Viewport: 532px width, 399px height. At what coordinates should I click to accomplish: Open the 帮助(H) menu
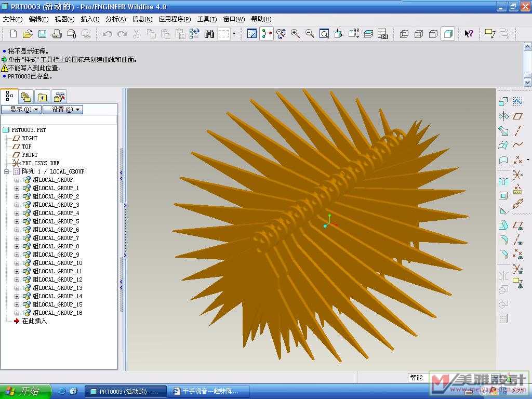coord(261,19)
